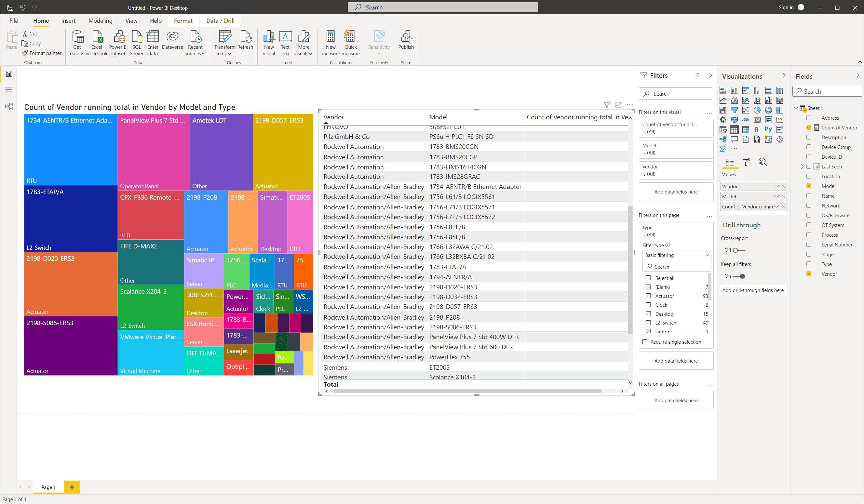Image resolution: width=864 pixels, height=504 pixels.
Task: Open the Format ribbon tab
Action: 183,20
